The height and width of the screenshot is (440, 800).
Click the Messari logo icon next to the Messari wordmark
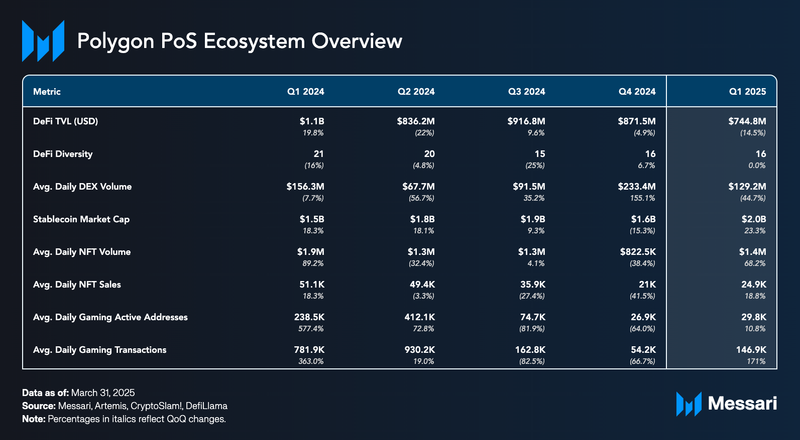coord(689,404)
